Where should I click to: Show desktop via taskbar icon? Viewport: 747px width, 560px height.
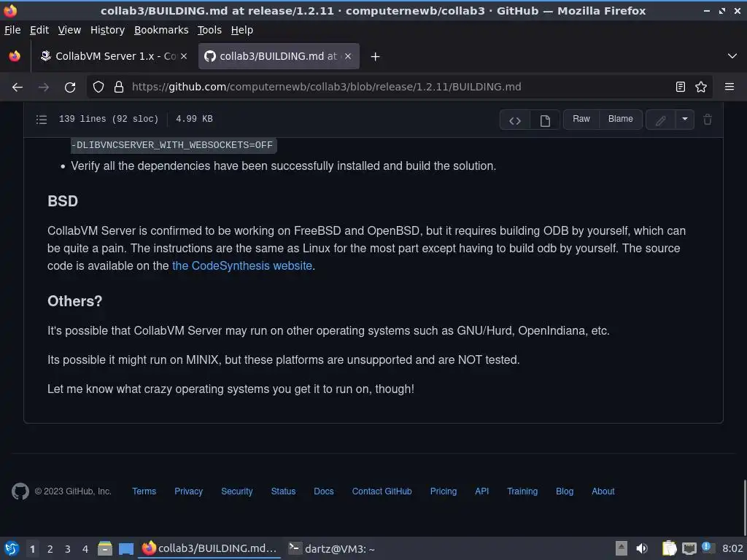[125, 548]
